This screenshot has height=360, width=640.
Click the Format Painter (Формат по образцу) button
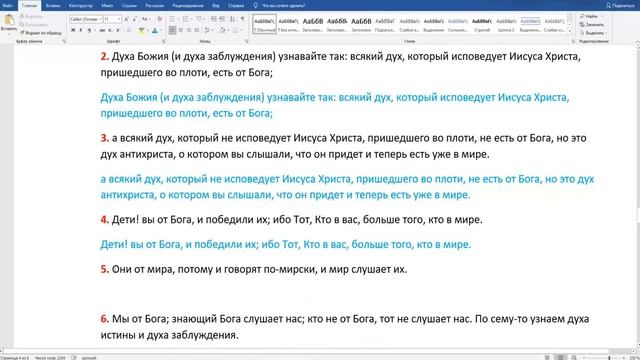(x=41, y=33)
